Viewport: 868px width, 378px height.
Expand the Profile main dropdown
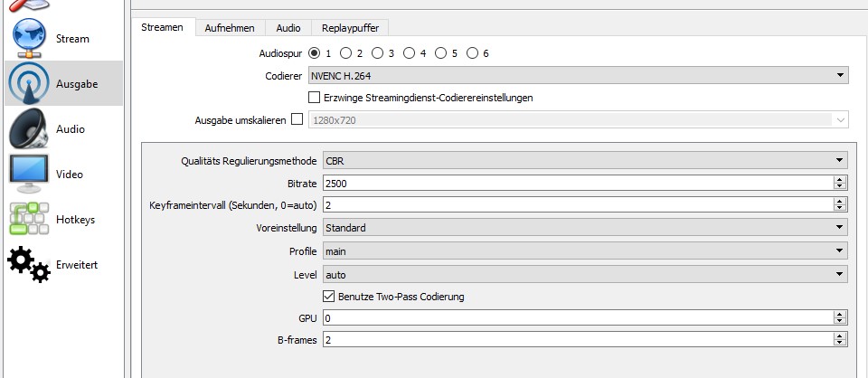(577, 250)
